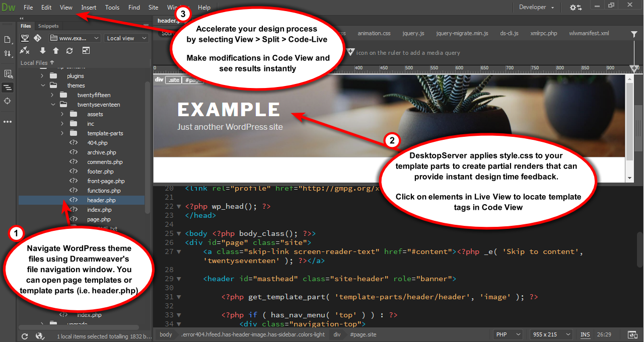Click the real-time preview icon in status bar
The width and height of the screenshot is (644, 342).
[632, 334]
